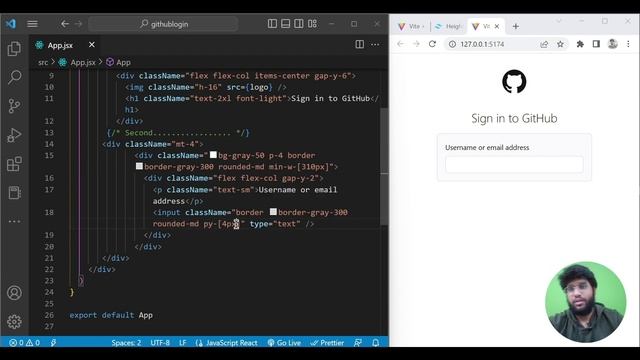
Task: Open the Search view in activity bar
Action: 14,77
